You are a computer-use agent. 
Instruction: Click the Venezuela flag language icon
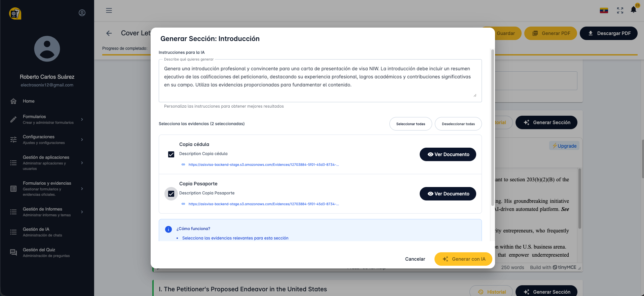click(604, 10)
